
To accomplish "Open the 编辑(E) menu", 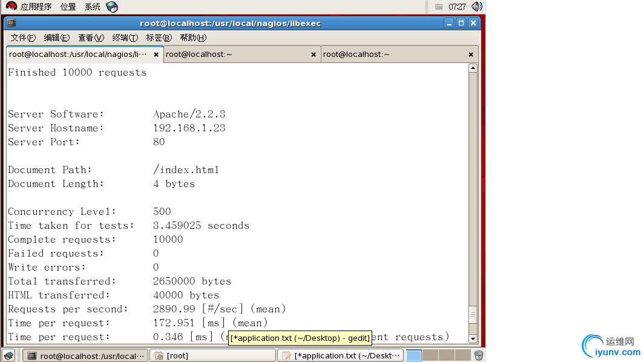I will click(57, 38).
